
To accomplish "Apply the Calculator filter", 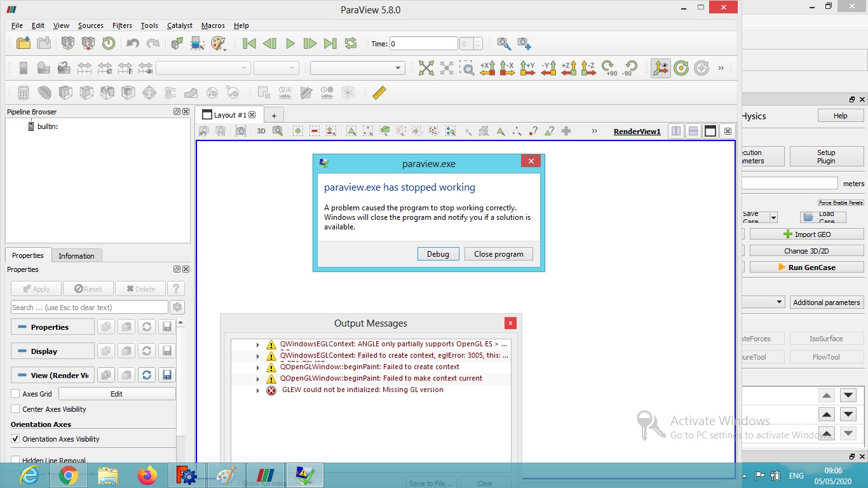I will [x=23, y=92].
